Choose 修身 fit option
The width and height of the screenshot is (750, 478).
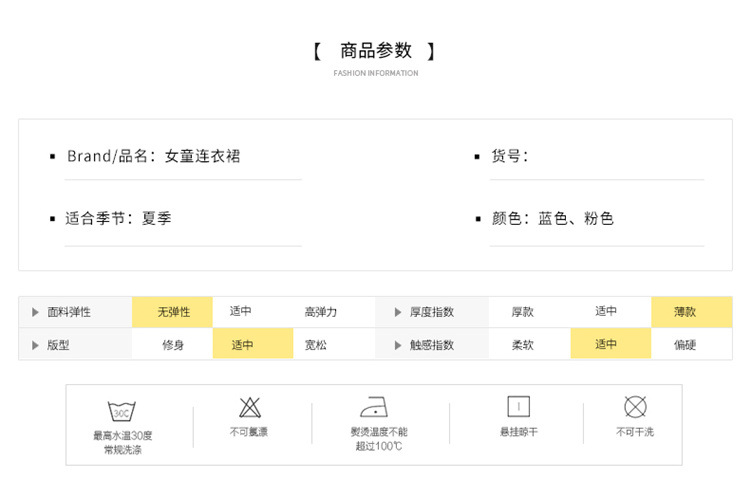point(172,345)
